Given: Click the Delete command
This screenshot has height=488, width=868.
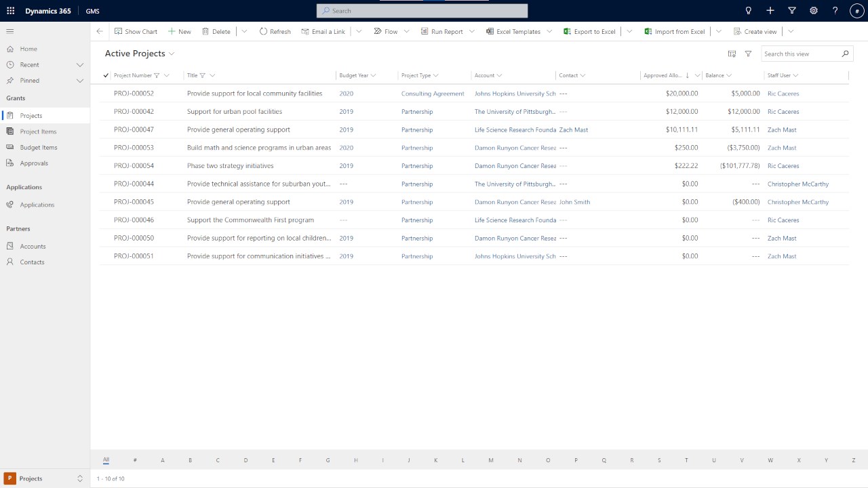Looking at the screenshot, I should pyautogui.click(x=216, y=31).
